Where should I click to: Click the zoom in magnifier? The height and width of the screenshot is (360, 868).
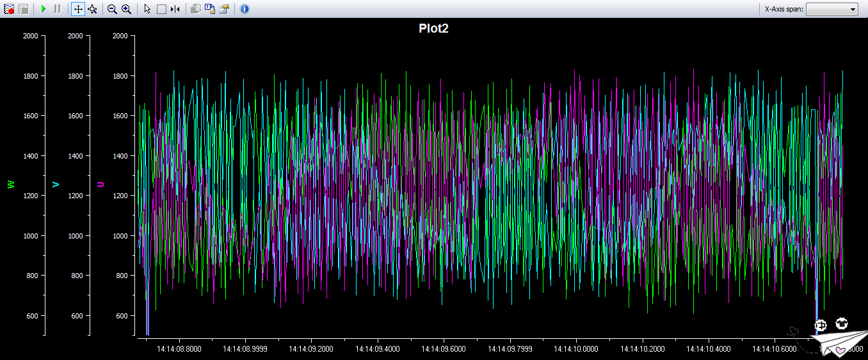[126, 9]
